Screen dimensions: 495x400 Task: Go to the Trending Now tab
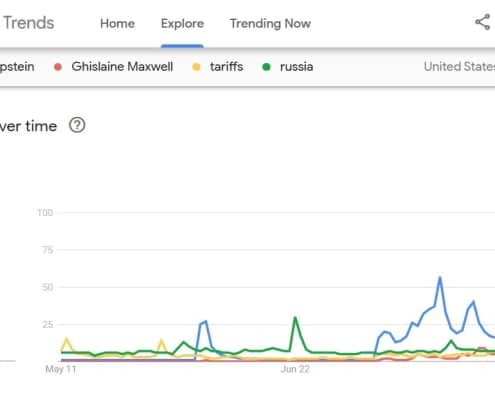(x=270, y=23)
